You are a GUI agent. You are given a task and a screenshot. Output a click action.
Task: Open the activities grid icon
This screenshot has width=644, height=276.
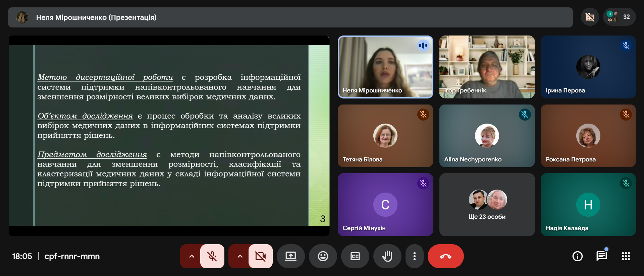(x=626, y=256)
